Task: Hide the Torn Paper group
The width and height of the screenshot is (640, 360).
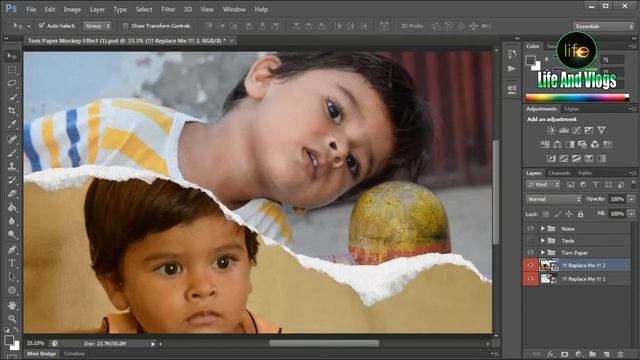Action: [x=530, y=253]
